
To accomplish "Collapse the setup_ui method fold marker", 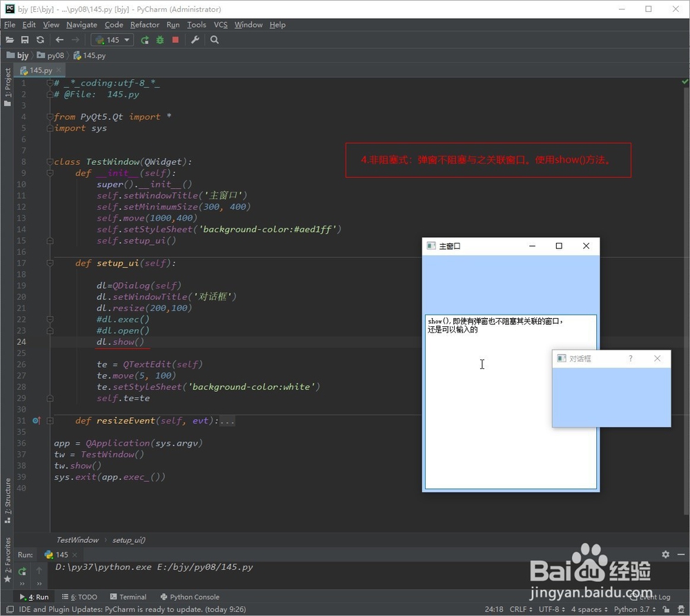I will [x=50, y=263].
